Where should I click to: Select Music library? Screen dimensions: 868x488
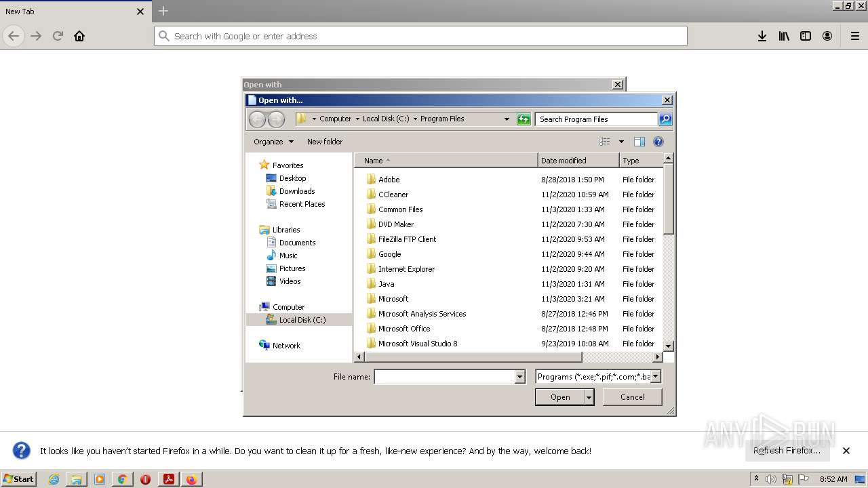tap(288, 256)
